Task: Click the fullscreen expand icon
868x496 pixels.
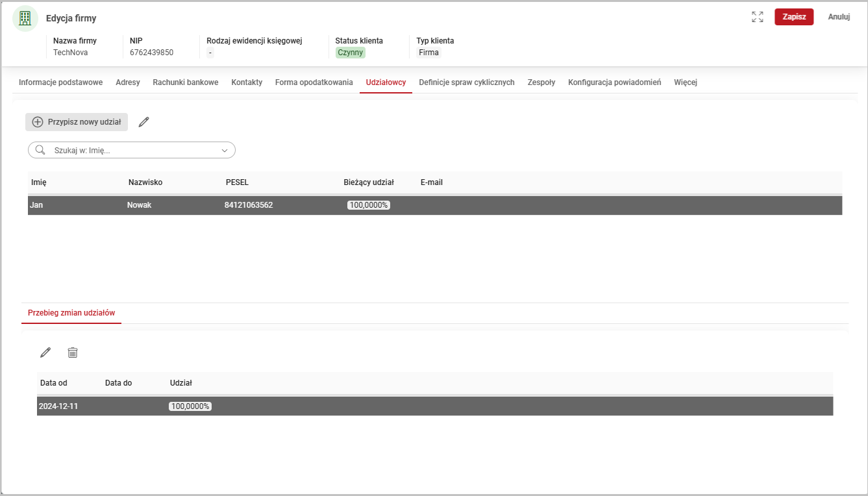Action: (x=757, y=17)
